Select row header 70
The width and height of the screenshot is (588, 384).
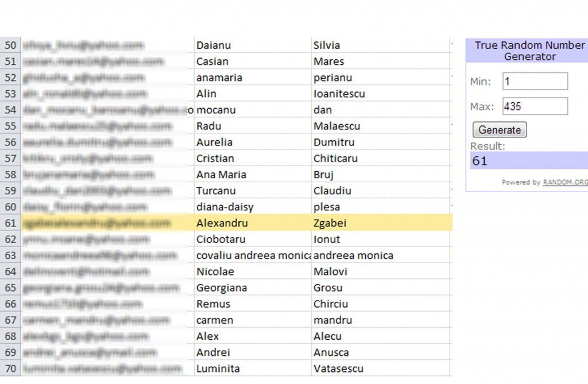coord(11,368)
